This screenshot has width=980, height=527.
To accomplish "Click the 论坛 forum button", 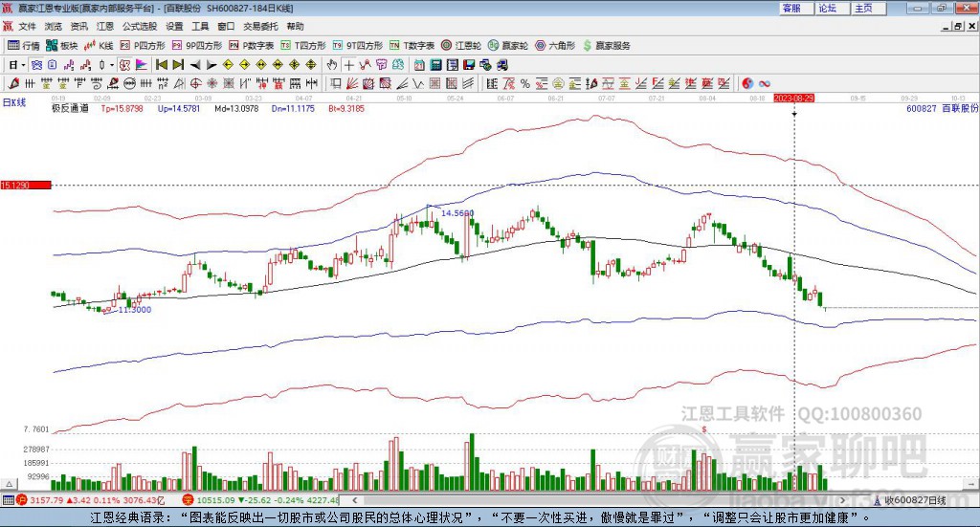I will click(x=828, y=8).
